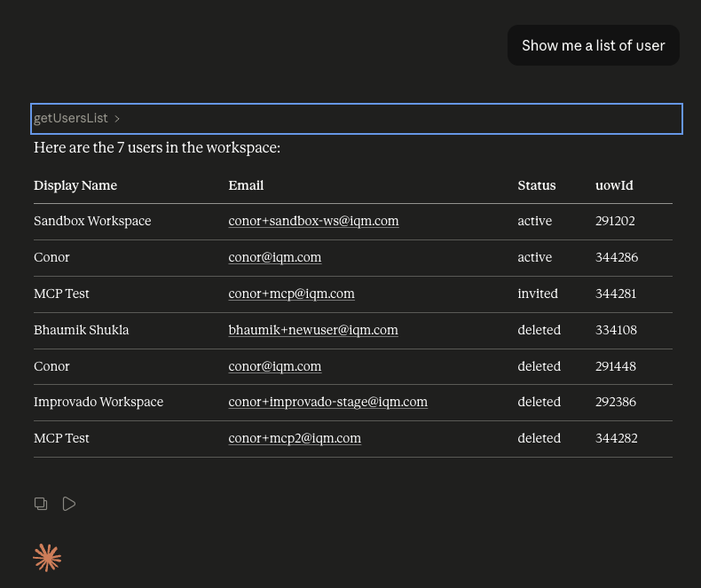Click uowId value 291202

click(x=615, y=221)
